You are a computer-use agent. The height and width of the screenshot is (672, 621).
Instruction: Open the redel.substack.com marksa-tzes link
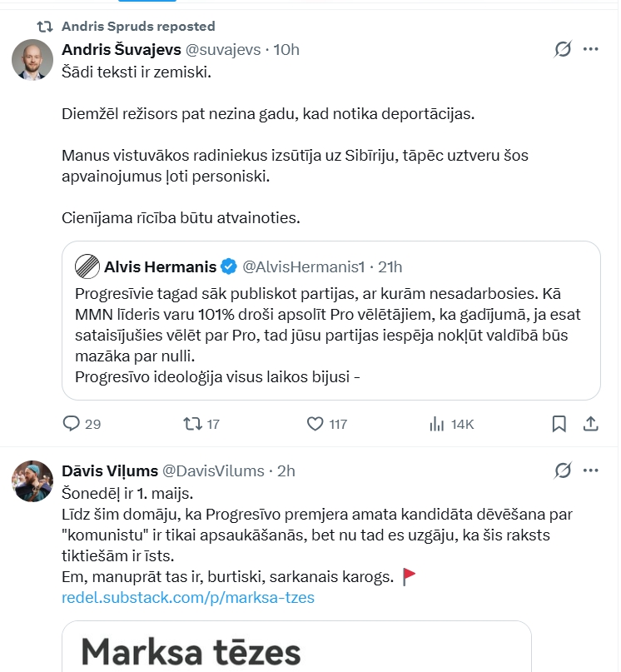[x=188, y=597]
